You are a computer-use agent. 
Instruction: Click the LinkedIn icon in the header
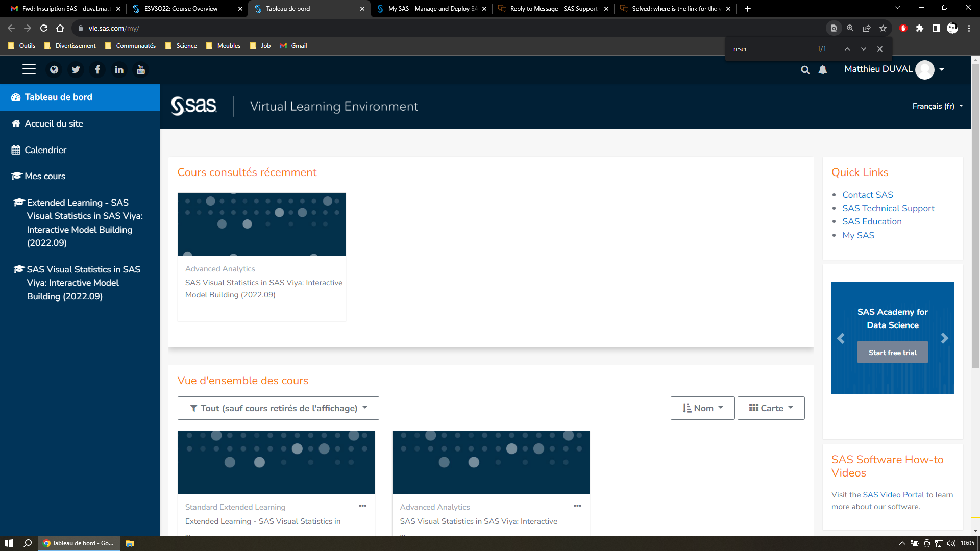pos(119,69)
